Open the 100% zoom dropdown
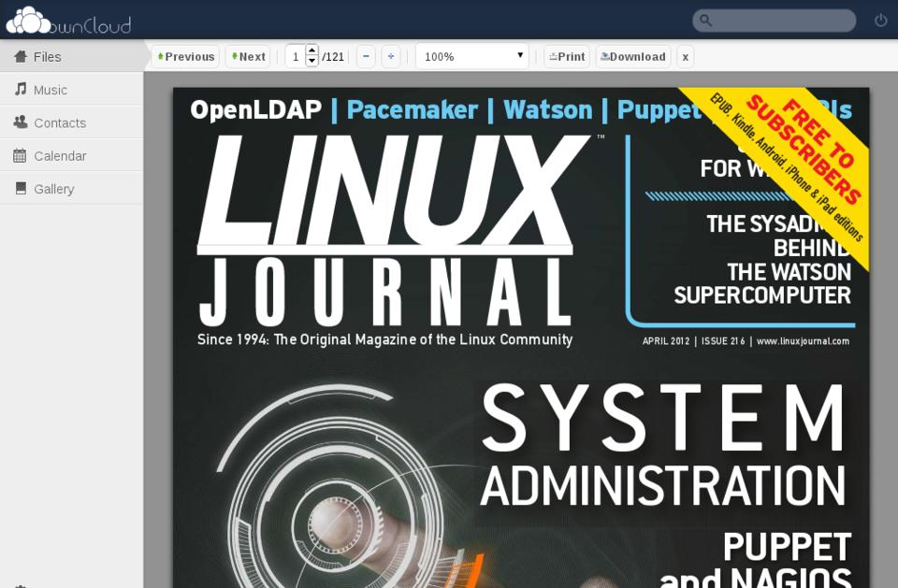Image resolution: width=898 pixels, height=588 pixels. 471,56
